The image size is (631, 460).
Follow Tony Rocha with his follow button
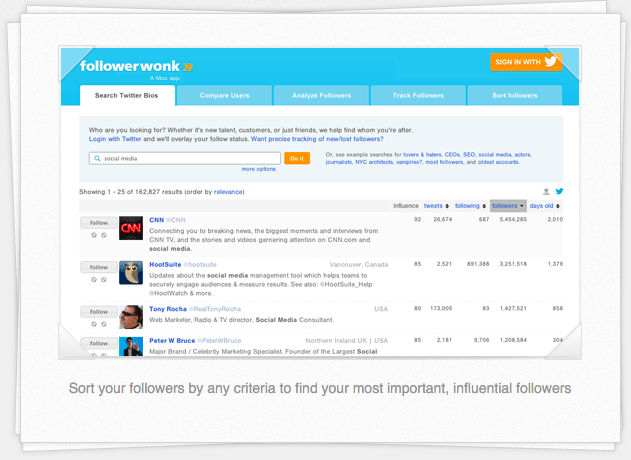click(x=99, y=311)
